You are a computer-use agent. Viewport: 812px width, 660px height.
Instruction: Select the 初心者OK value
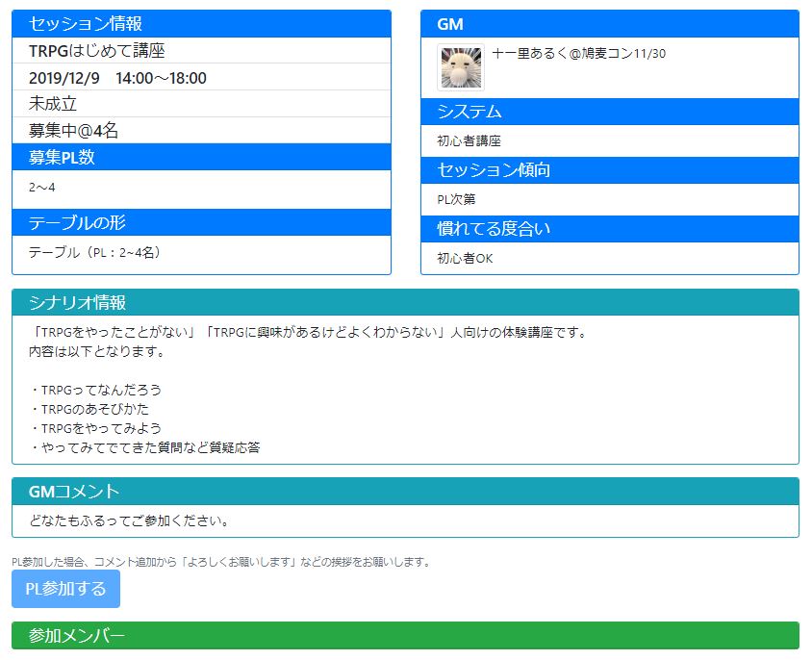[x=465, y=258]
